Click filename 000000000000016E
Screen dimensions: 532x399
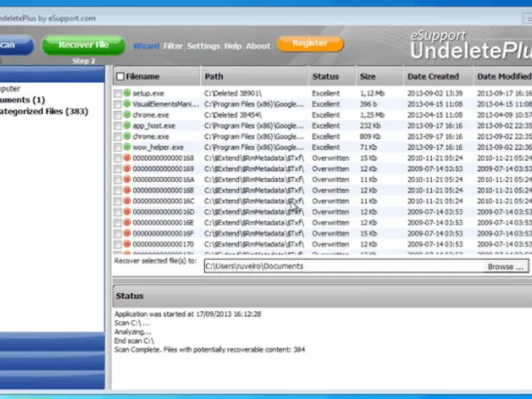click(163, 223)
